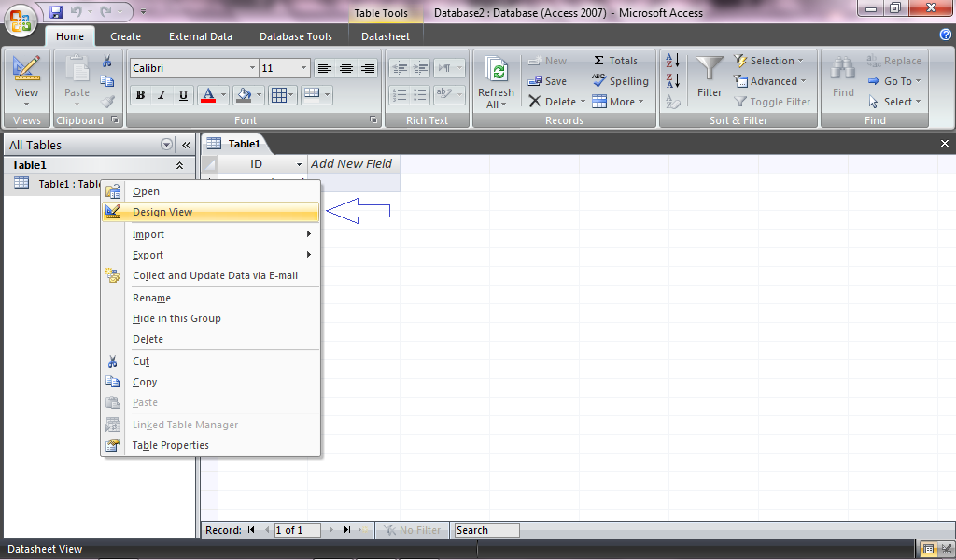Screen dimensions: 956x560
Task: Click the current record number field
Action: [298, 530]
